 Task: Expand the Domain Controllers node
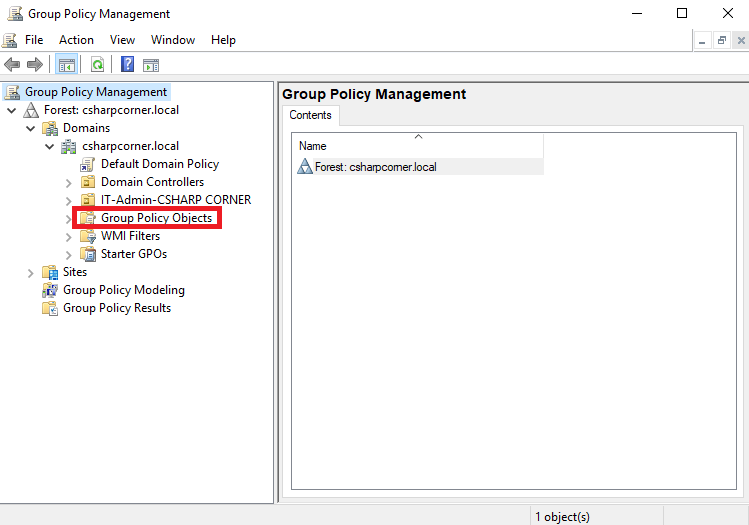(69, 183)
